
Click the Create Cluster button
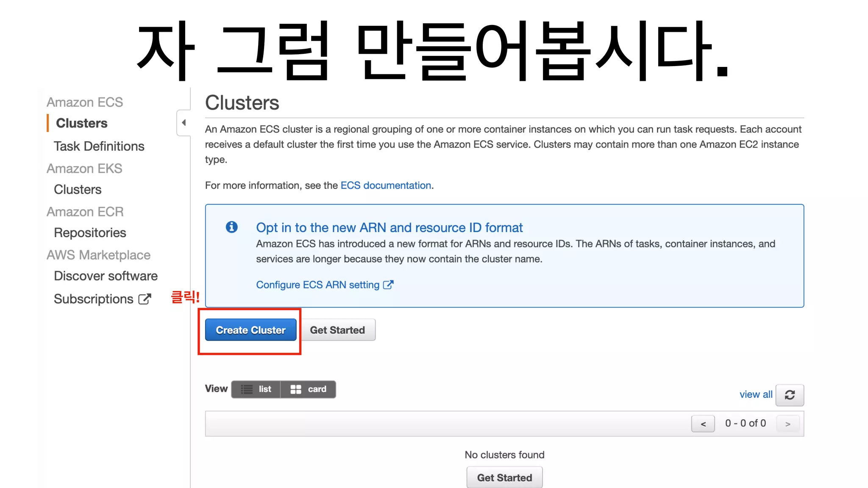click(250, 330)
